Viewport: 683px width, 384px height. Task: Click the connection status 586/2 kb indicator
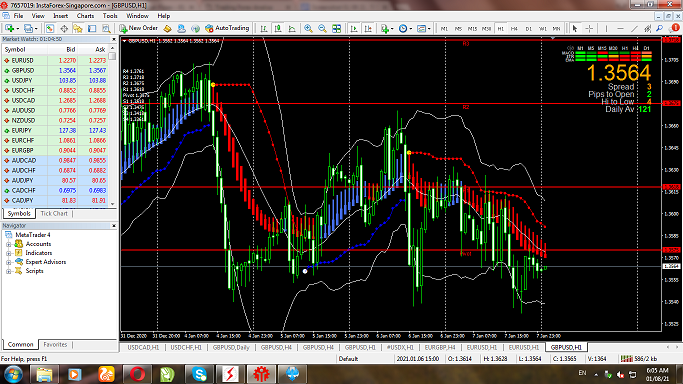pos(639,359)
